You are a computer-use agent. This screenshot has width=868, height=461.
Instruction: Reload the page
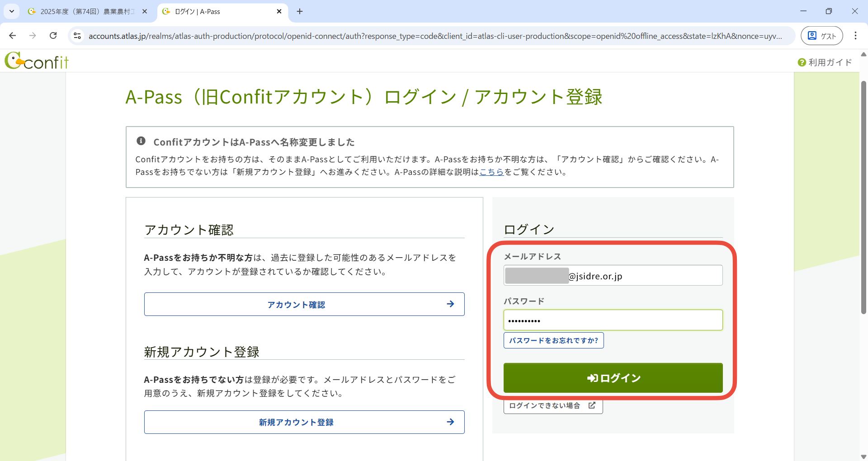coord(53,36)
